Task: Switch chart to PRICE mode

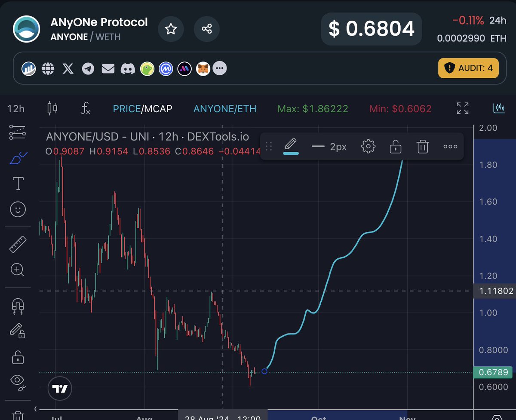Action: pyautogui.click(x=126, y=109)
